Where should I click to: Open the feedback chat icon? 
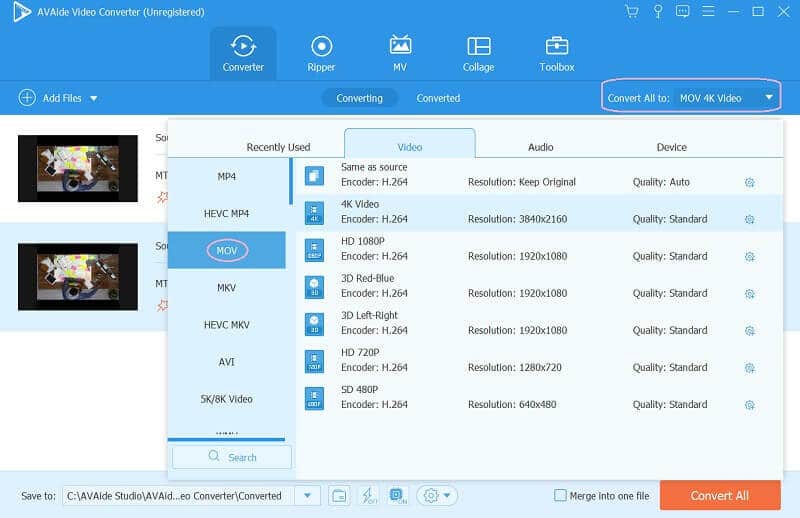(x=682, y=11)
